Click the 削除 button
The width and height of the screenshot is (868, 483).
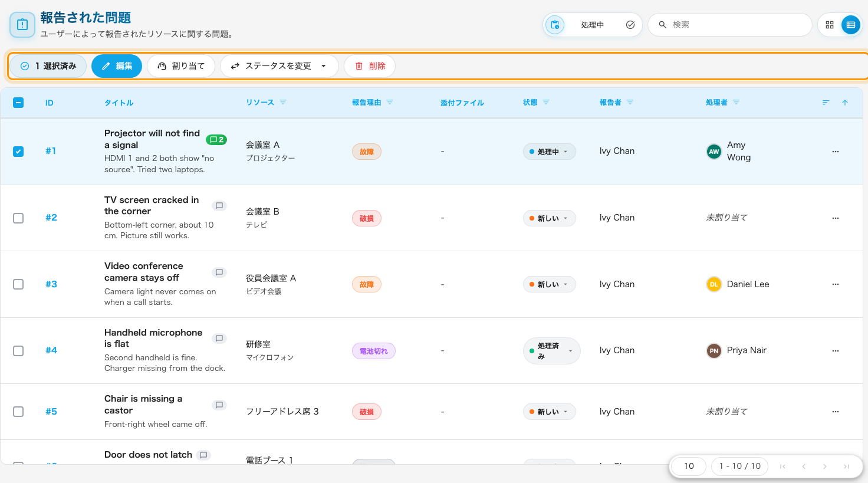click(x=370, y=66)
